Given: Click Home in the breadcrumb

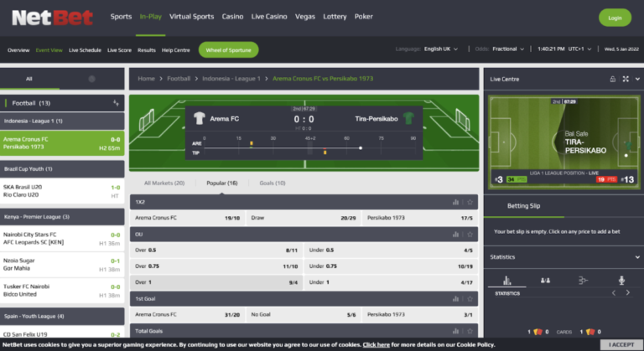Looking at the screenshot, I should pyautogui.click(x=146, y=79).
